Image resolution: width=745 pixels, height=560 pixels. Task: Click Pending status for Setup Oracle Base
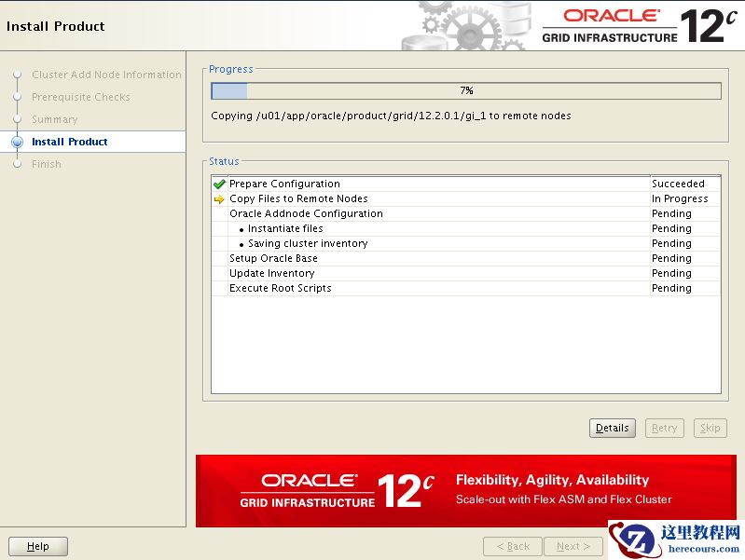(685, 258)
